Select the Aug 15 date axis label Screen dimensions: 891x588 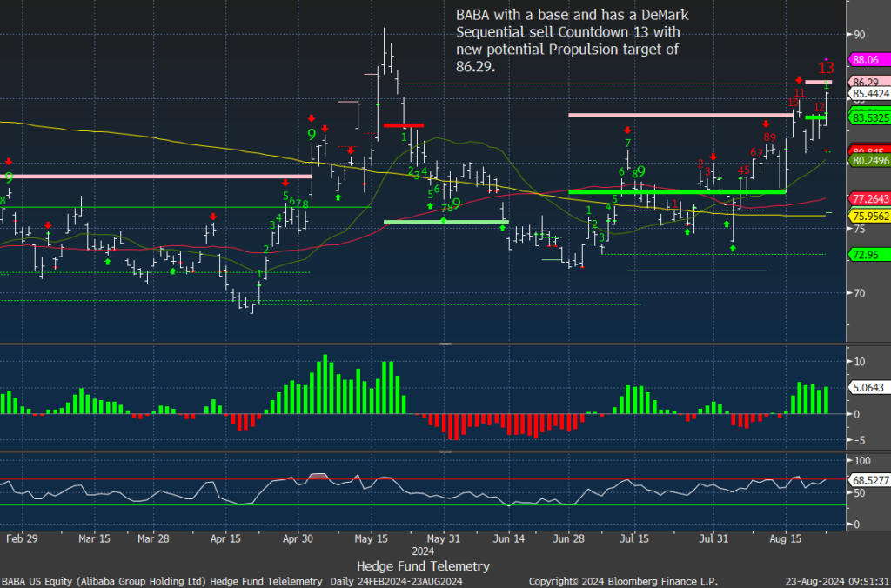click(x=786, y=538)
